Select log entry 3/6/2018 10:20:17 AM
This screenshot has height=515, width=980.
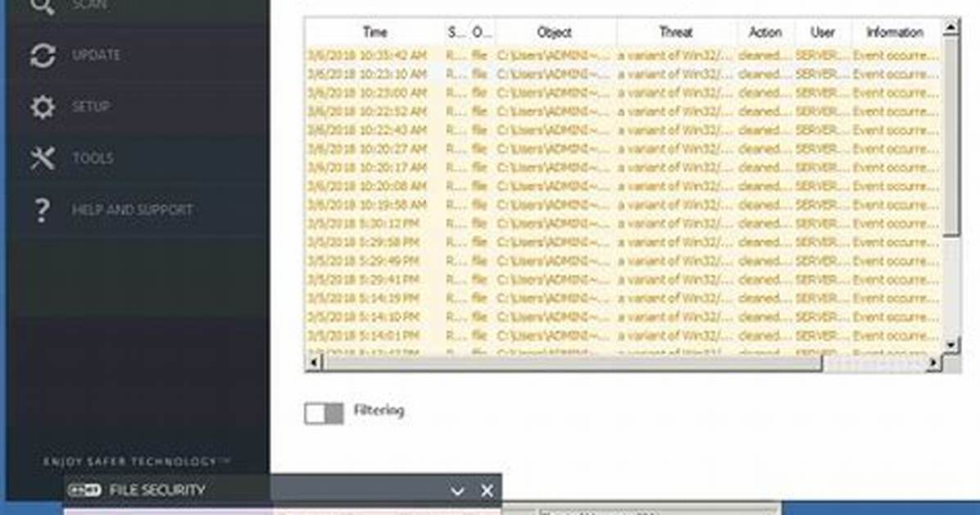click(x=623, y=168)
